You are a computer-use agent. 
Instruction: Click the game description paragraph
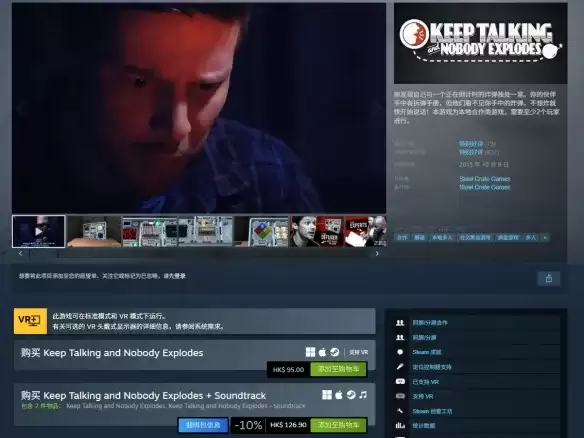tap(477, 107)
